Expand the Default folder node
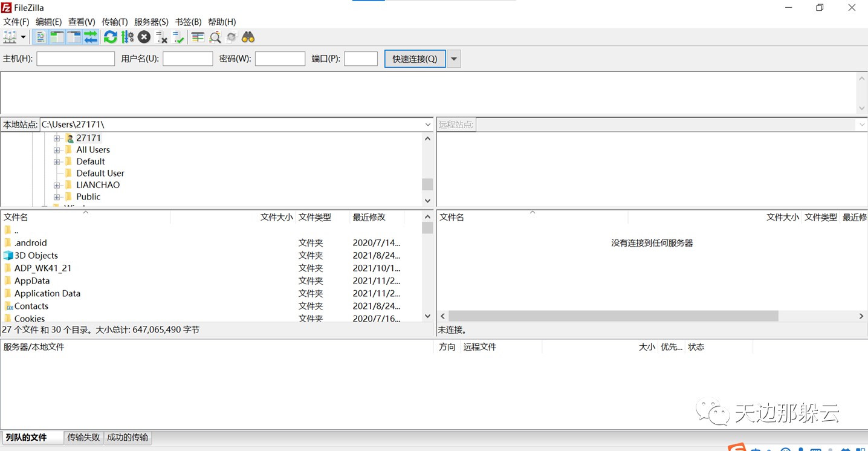The height and width of the screenshot is (451, 868). 57,161
